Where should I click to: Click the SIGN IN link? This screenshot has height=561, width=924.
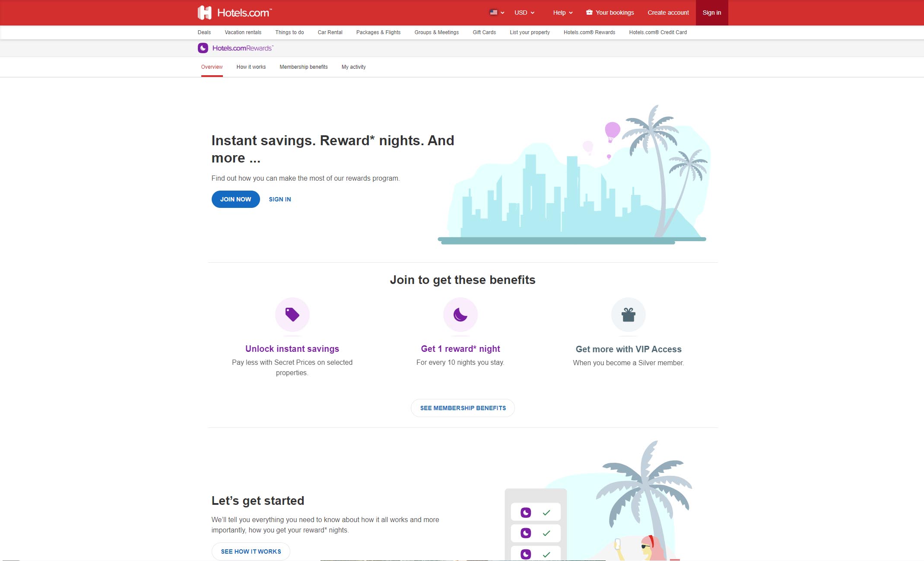[x=280, y=199]
